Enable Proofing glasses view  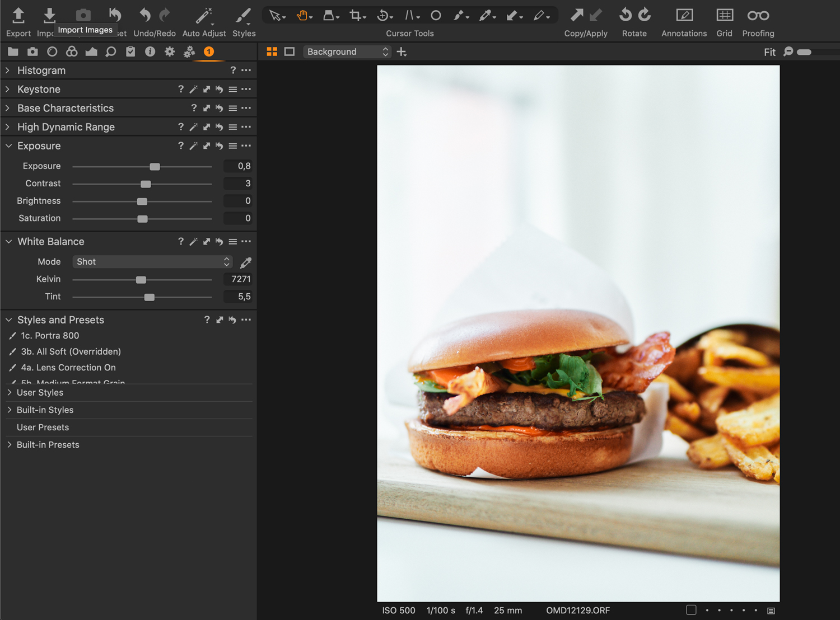(x=758, y=16)
